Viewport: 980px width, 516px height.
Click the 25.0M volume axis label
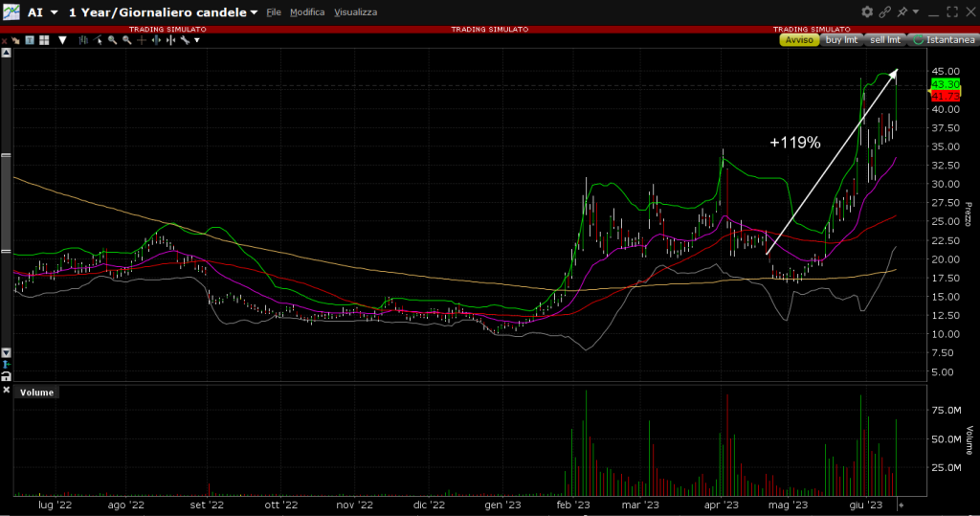tap(946, 467)
